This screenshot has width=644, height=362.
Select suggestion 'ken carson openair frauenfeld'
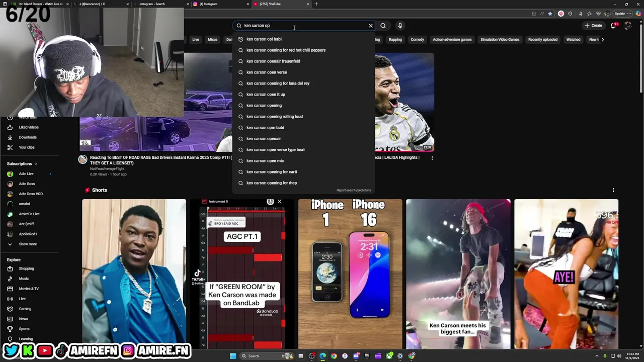303,61
